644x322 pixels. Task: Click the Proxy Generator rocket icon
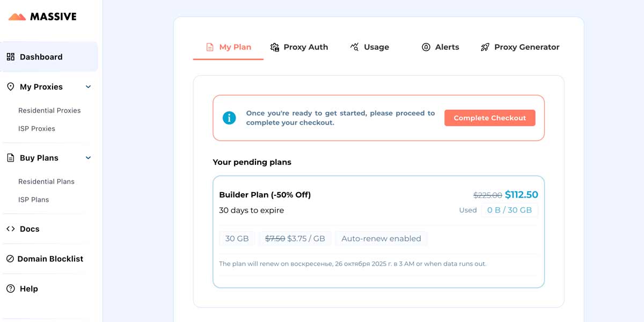485,47
